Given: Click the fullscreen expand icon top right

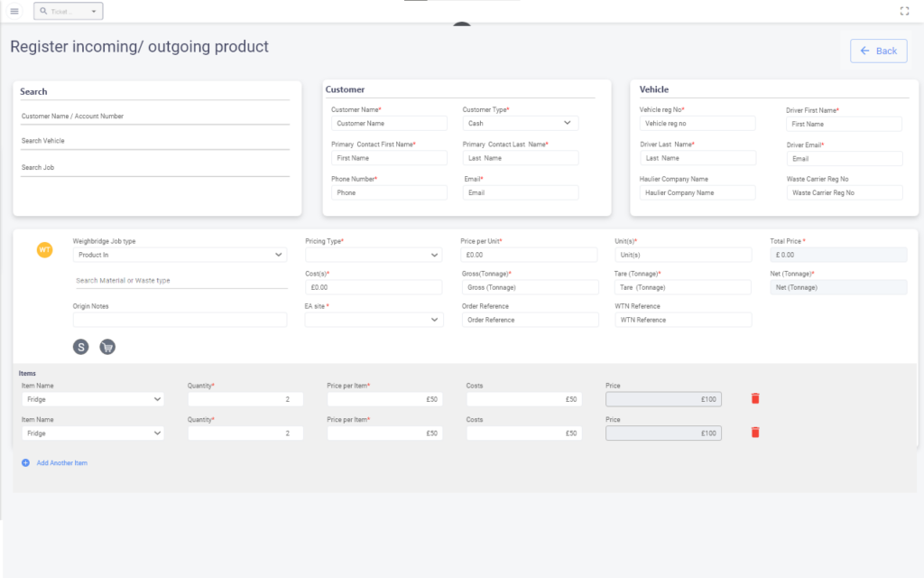Looking at the screenshot, I should pyautogui.click(x=905, y=11).
